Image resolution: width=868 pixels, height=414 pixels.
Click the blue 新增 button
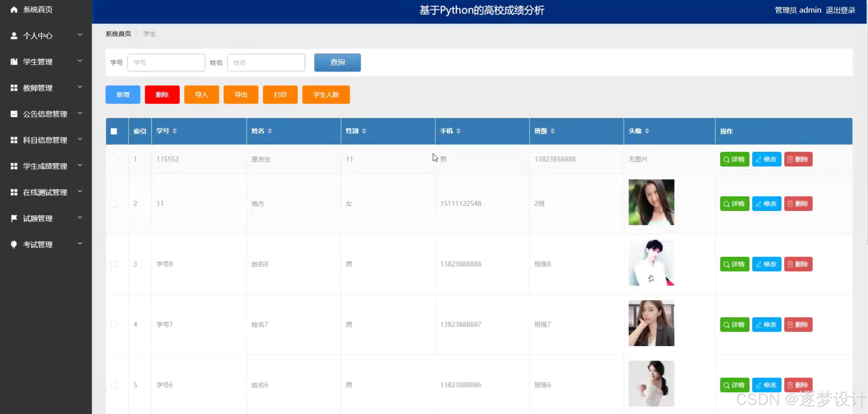coord(123,95)
